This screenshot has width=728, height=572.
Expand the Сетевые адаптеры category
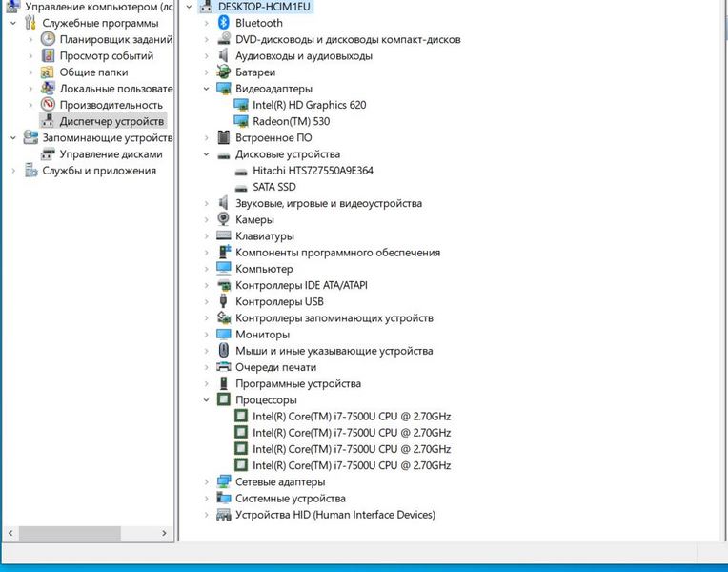tap(207, 482)
